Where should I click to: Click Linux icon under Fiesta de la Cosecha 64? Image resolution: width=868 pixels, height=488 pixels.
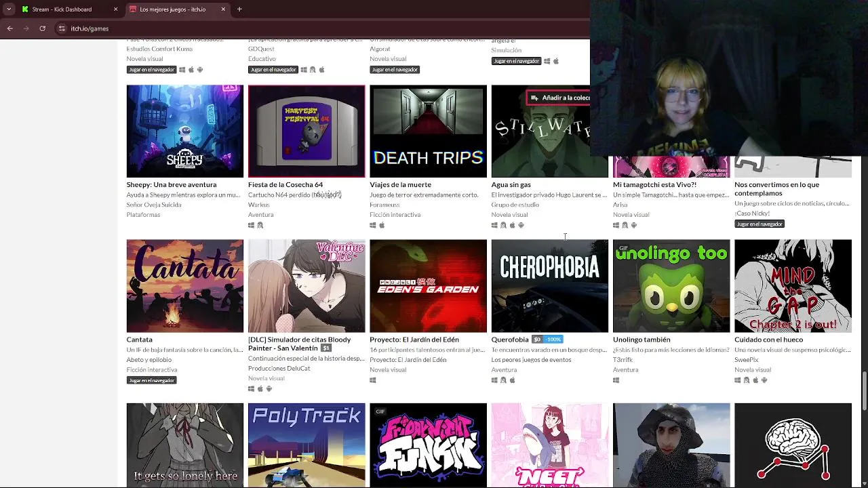260,225
